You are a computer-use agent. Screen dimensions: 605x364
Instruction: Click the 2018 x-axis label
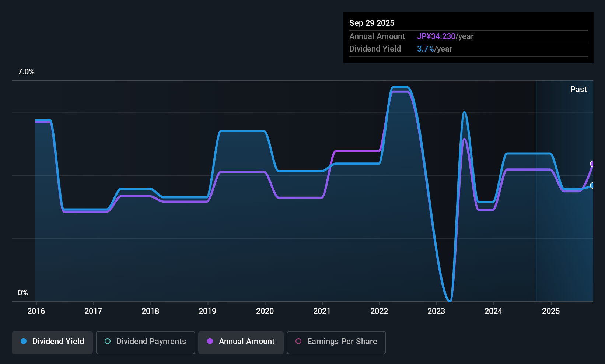[x=150, y=311]
